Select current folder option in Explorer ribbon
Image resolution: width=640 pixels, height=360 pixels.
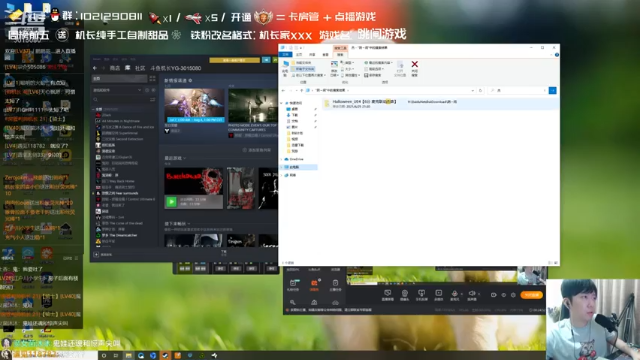click(x=303, y=63)
